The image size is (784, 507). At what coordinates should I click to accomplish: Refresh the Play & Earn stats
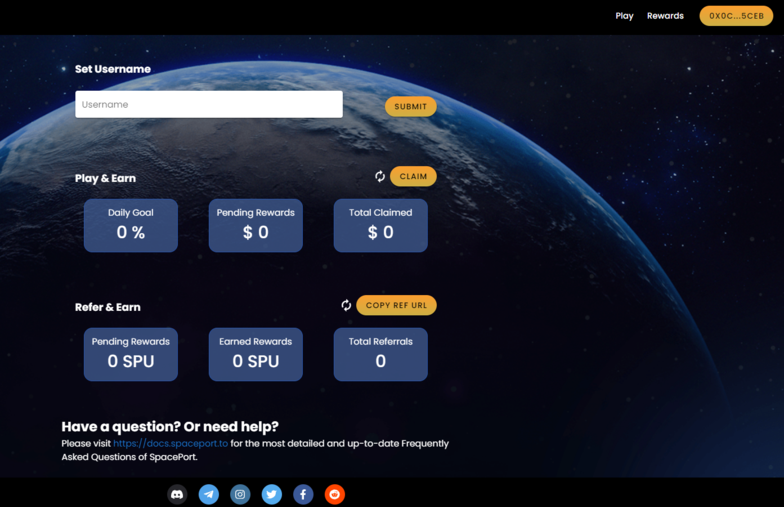pyautogui.click(x=380, y=176)
